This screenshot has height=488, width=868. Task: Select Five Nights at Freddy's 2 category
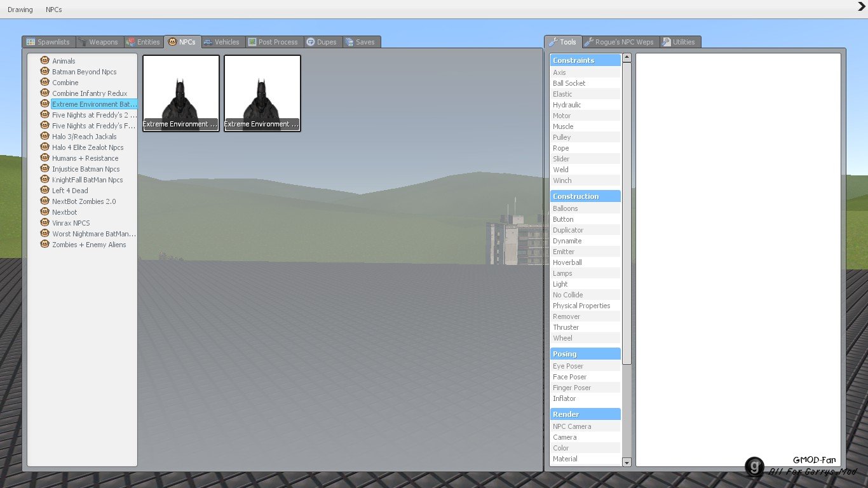tap(94, 115)
